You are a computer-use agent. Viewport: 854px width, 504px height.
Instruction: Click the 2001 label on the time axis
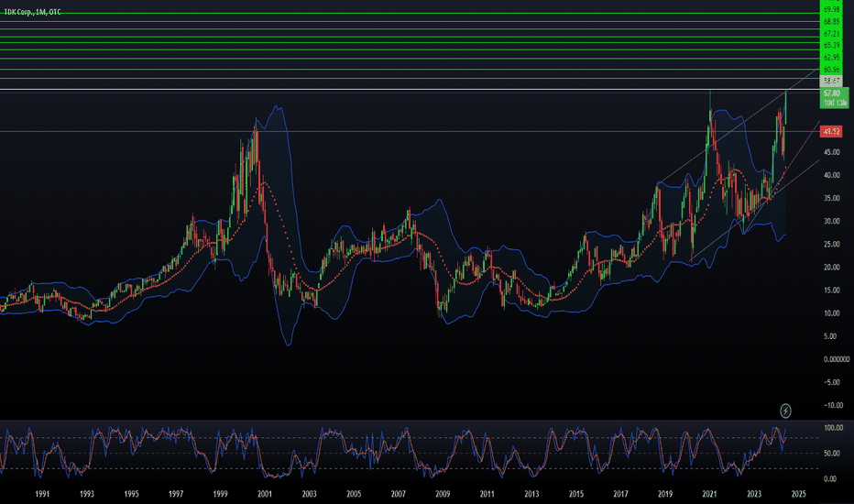click(265, 494)
